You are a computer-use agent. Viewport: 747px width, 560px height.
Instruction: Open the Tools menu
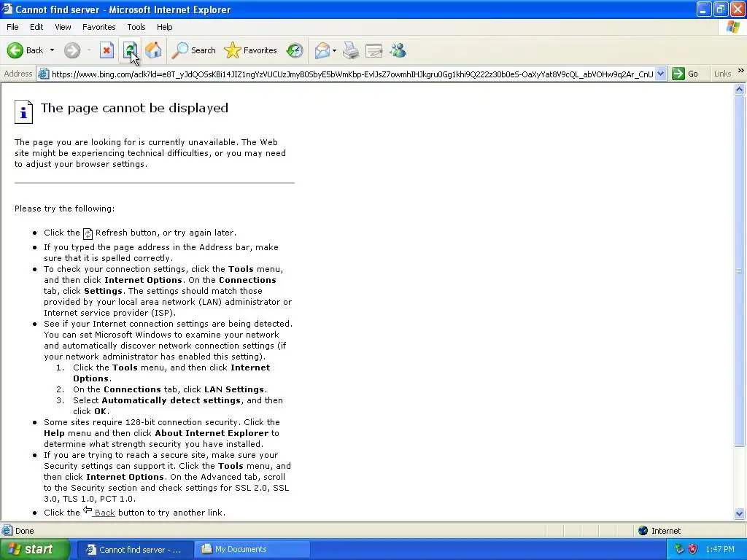[136, 27]
